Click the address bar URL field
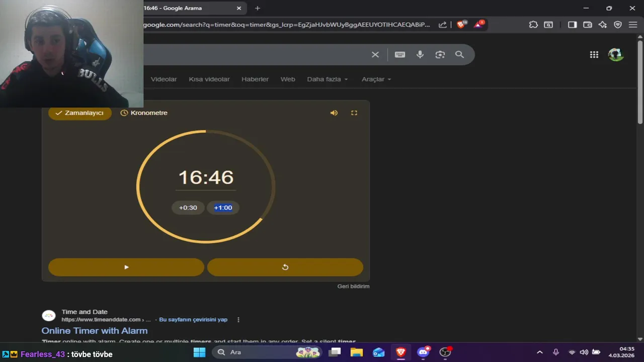Image resolution: width=644 pixels, height=362 pixels. point(287,25)
